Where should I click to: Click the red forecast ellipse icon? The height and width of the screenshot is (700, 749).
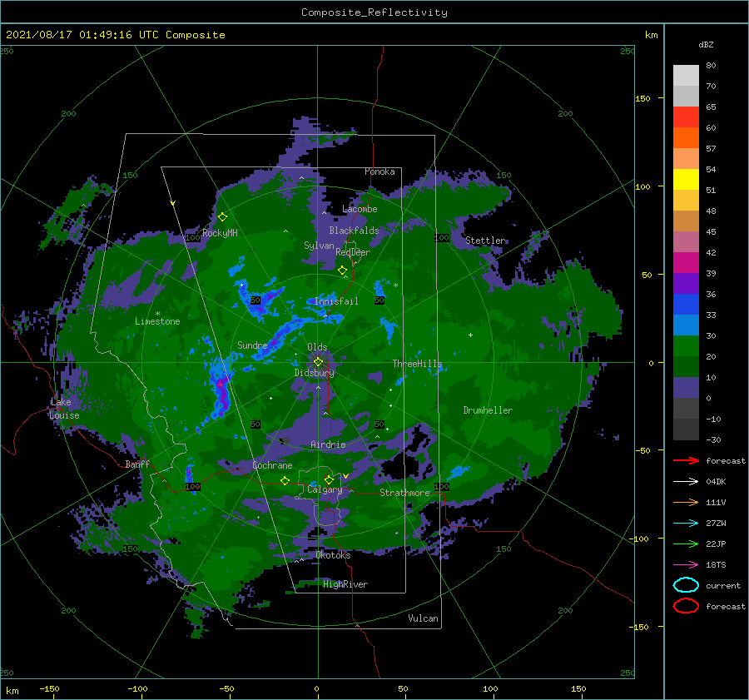(686, 606)
